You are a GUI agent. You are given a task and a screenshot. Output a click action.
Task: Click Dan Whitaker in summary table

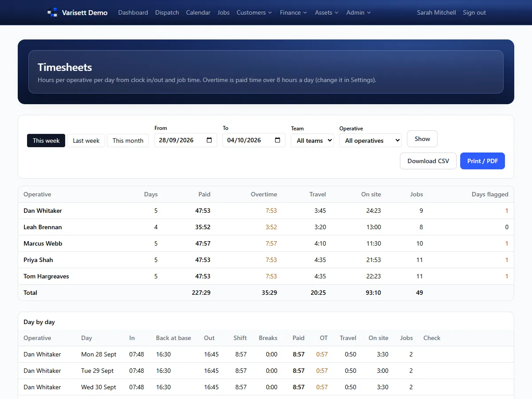coord(43,211)
